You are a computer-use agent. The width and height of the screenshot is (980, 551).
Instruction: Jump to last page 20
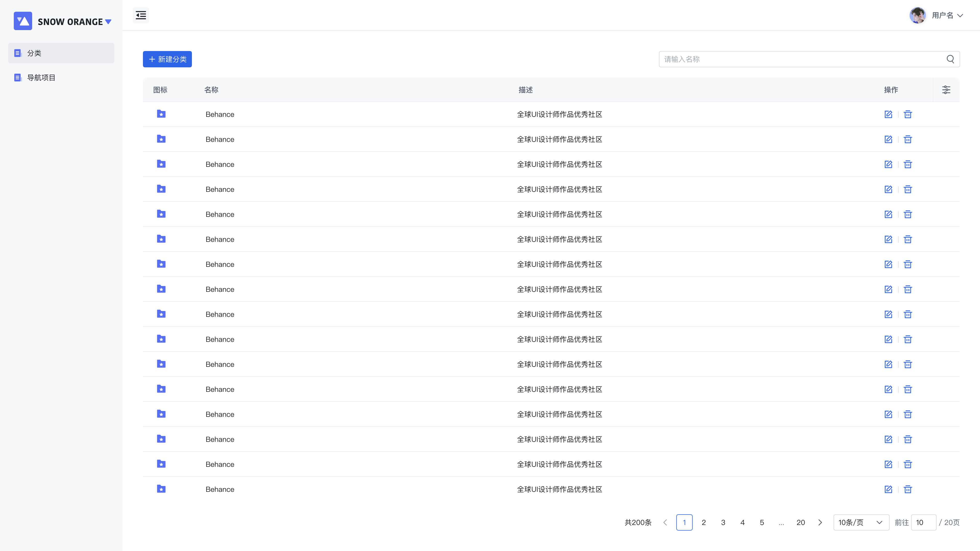pyautogui.click(x=800, y=522)
